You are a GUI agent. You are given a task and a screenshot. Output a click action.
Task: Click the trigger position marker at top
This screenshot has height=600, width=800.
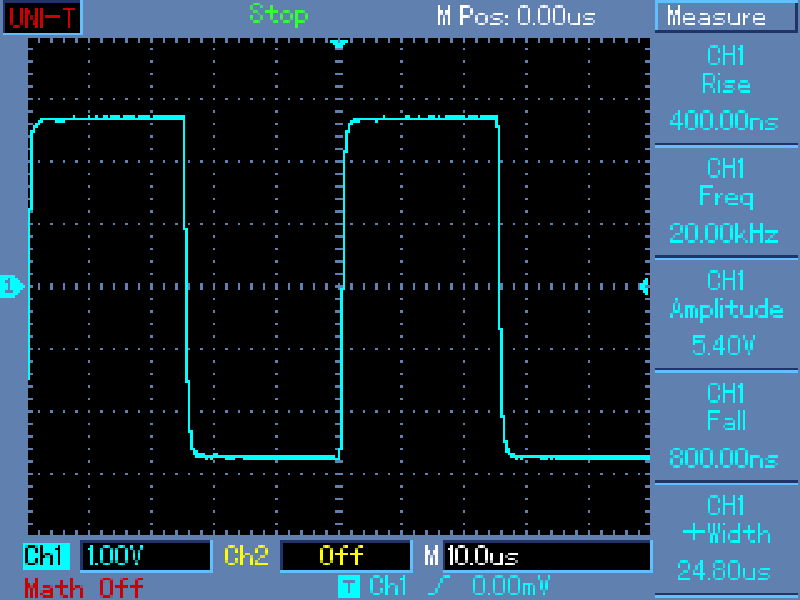click(x=339, y=44)
